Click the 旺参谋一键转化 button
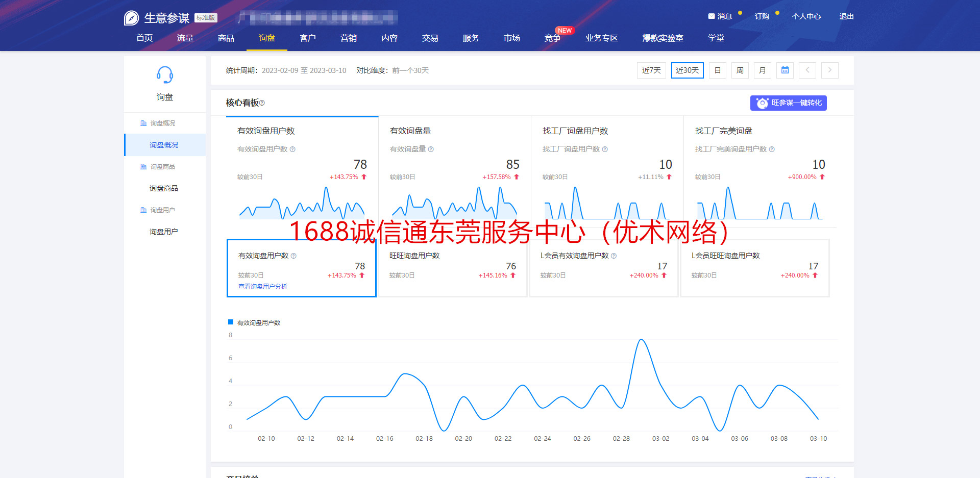This screenshot has width=980, height=478. point(788,103)
